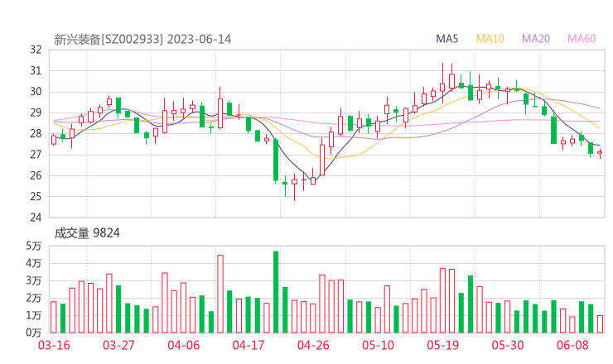Select the 06-08 date label

pyautogui.click(x=572, y=345)
